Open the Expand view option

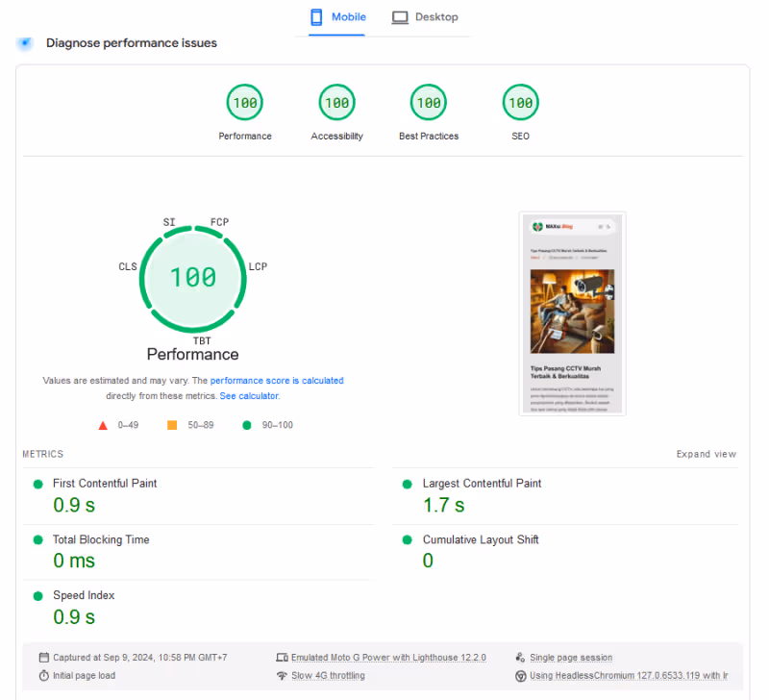707,454
